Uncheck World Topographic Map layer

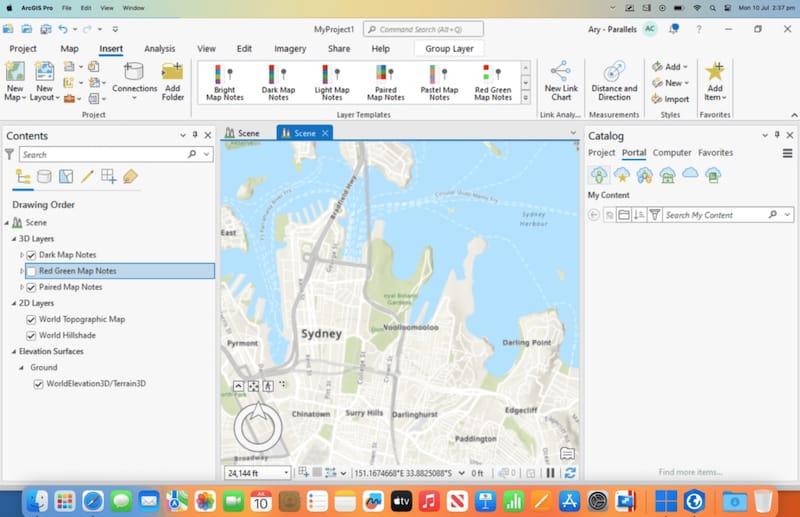(31, 319)
